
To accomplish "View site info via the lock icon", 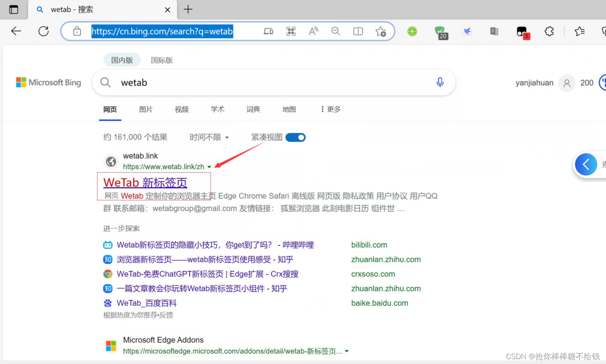I will [x=77, y=31].
